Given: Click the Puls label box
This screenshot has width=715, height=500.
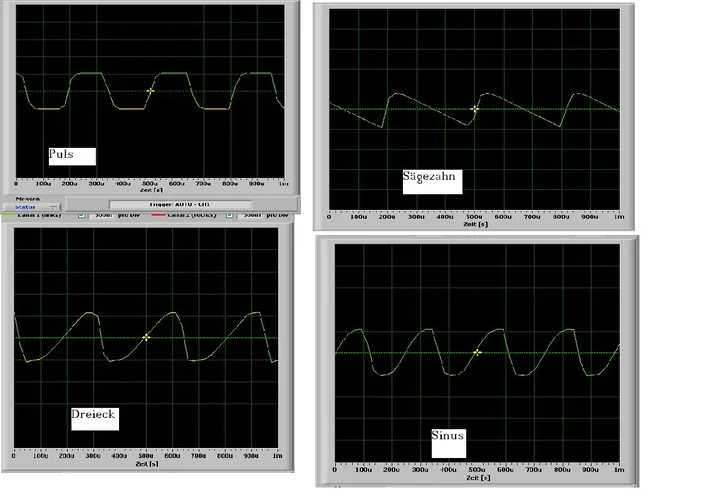Looking at the screenshot, I should [72, 156].
